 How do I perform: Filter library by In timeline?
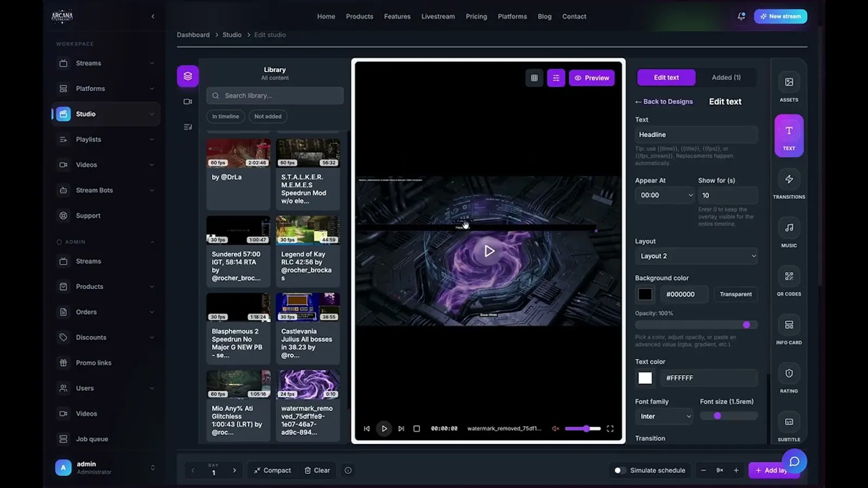(x=225, y=117)
